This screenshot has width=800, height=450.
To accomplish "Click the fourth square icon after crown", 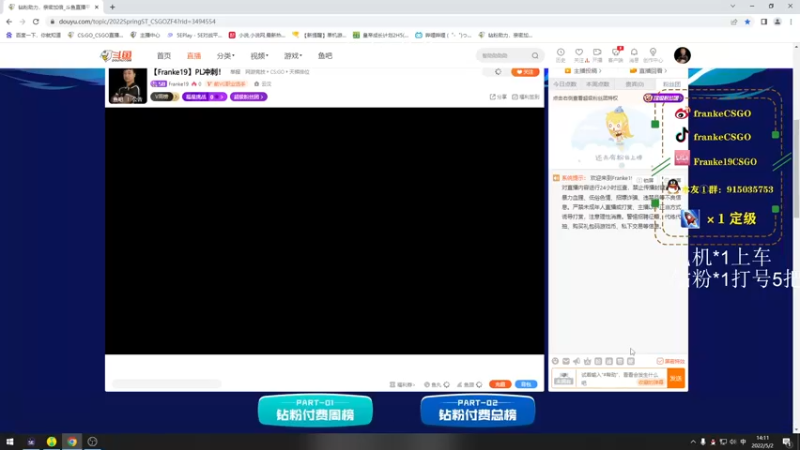I will coord(631,361).
